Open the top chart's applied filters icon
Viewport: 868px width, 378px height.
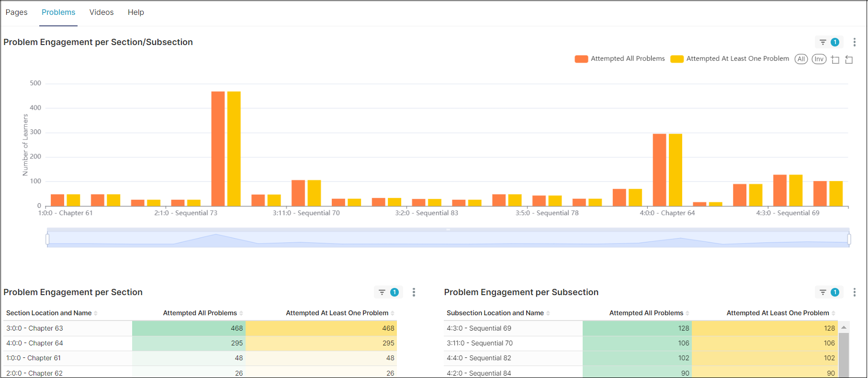point(829,42)
